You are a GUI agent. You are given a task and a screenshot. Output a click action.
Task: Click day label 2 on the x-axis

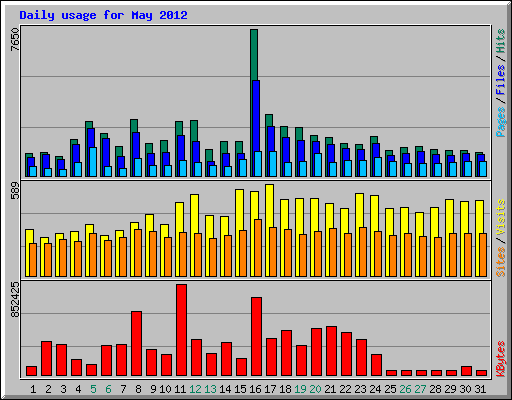click(48, 389)
